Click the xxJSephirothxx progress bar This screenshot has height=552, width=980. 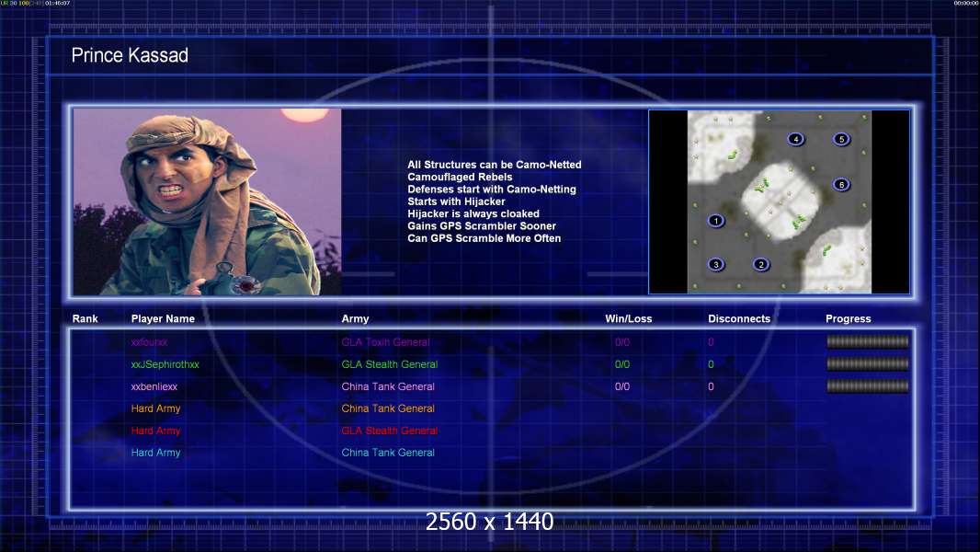coord(868,363)
